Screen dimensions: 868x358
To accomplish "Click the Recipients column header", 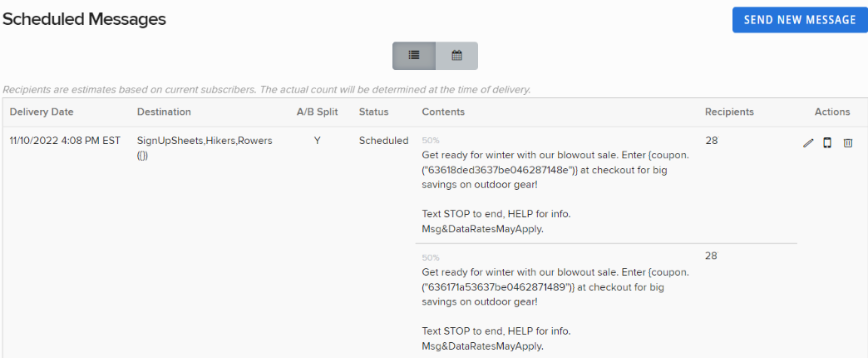I will 729,112.
